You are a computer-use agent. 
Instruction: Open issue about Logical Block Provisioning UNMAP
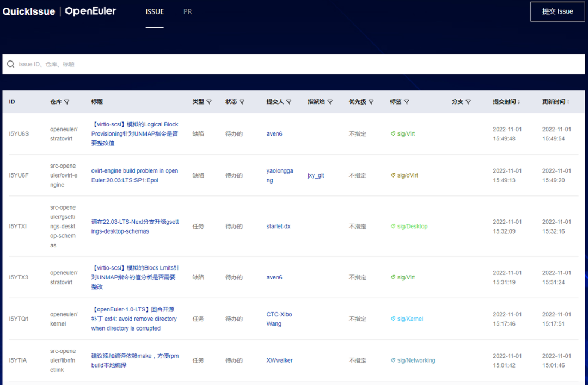click(135, 133)
